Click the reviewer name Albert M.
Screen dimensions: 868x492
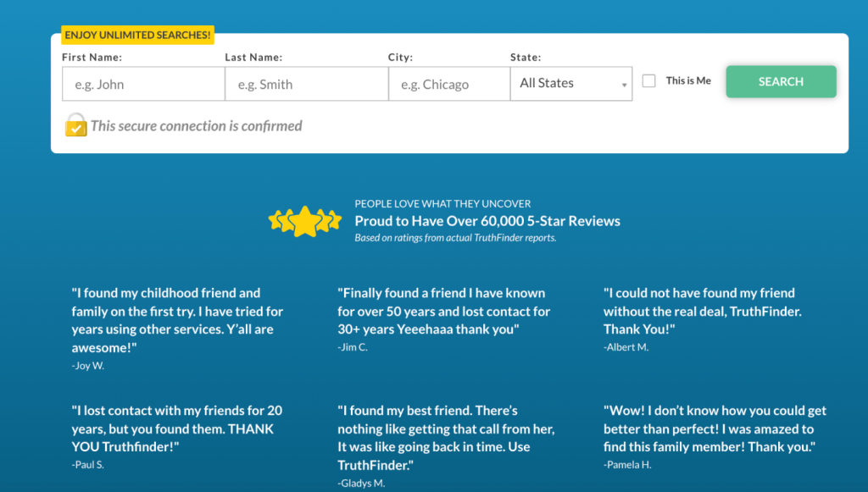pos(626,347)
